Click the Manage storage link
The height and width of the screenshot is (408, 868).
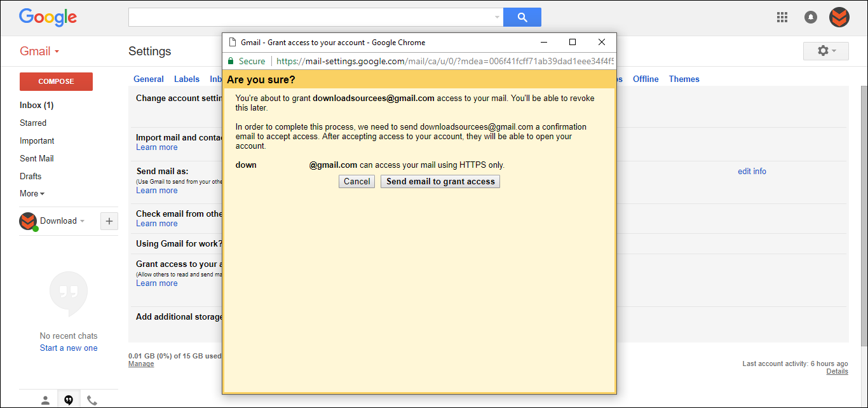141,364
